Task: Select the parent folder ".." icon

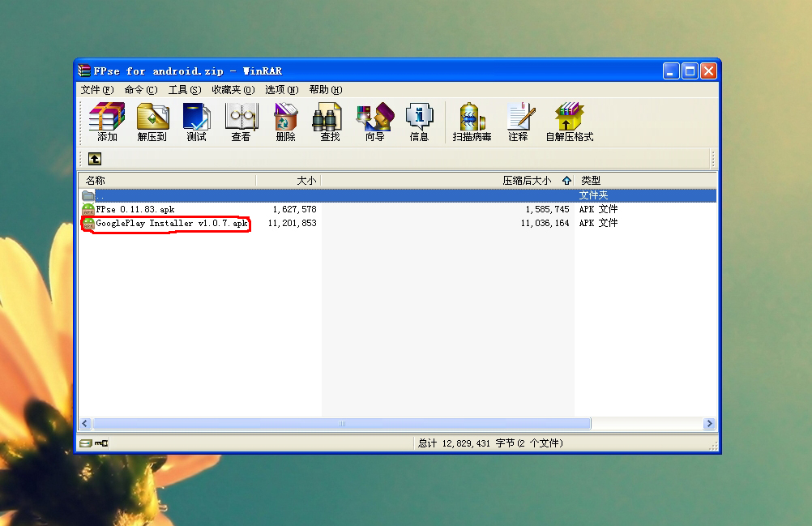Action: tap(88, 195)
